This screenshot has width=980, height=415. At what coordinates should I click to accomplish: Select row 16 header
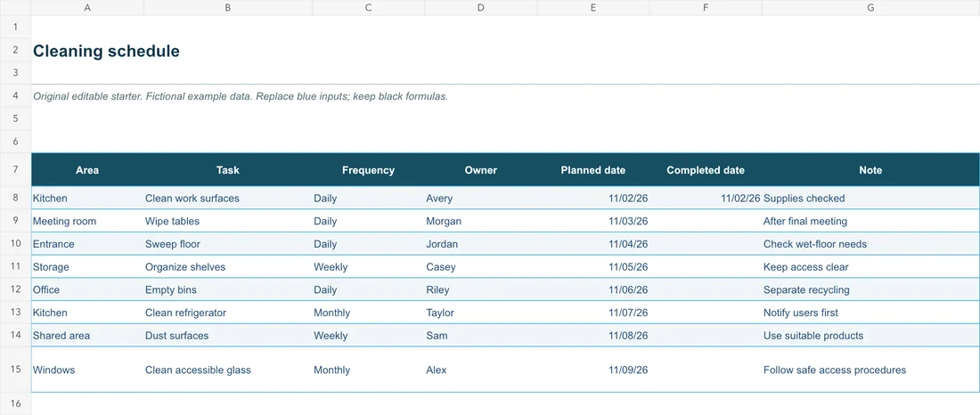click(x=16, y=403)
